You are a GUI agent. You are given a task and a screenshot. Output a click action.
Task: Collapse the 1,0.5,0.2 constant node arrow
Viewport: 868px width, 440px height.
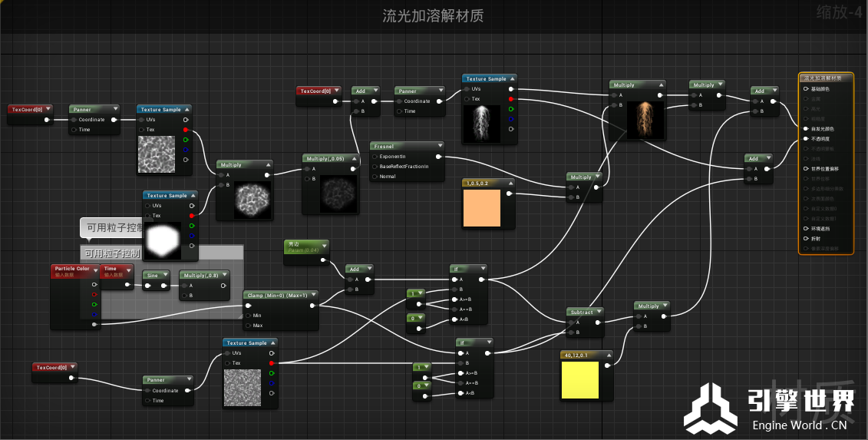click(x=510, y=183)
